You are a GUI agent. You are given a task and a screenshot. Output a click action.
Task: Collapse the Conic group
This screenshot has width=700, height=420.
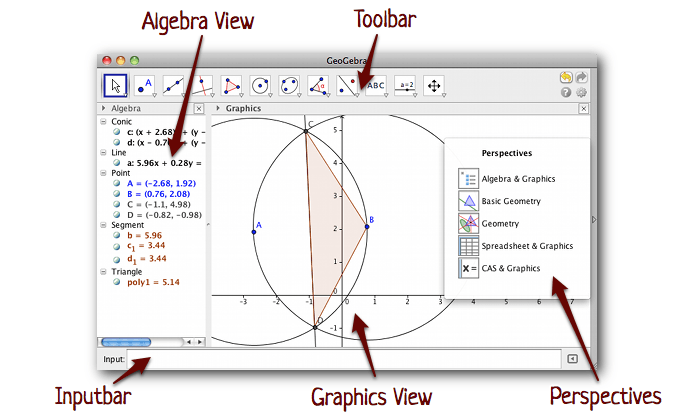[x=103, y=121]
